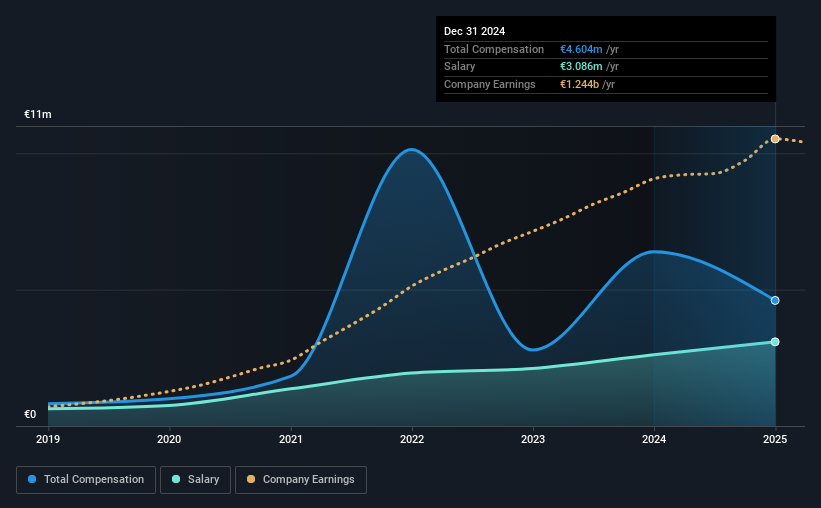Click the teal Salary data point
The height and width of the screenshot is (508, 821).
[775, 342]
